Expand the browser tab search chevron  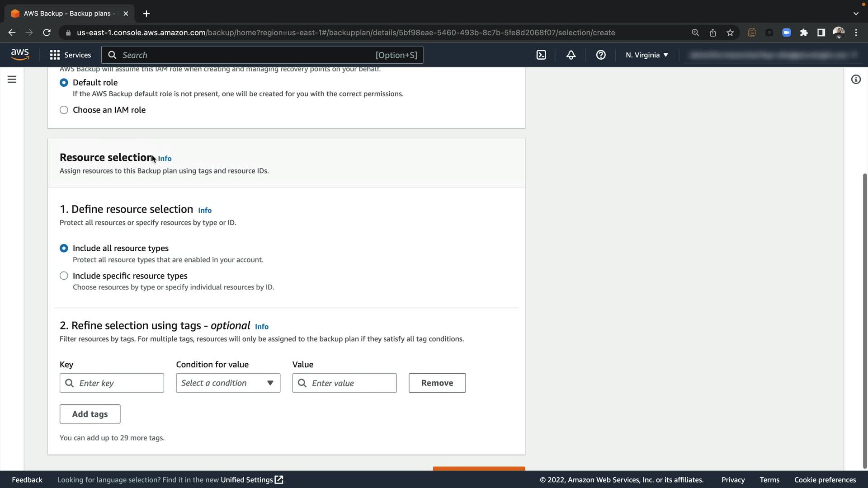856,14
